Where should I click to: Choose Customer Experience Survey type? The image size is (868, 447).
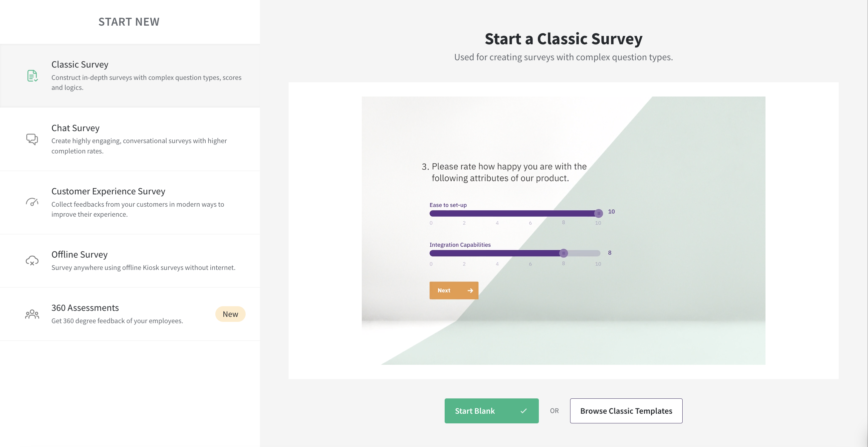[x=130, y=202]
